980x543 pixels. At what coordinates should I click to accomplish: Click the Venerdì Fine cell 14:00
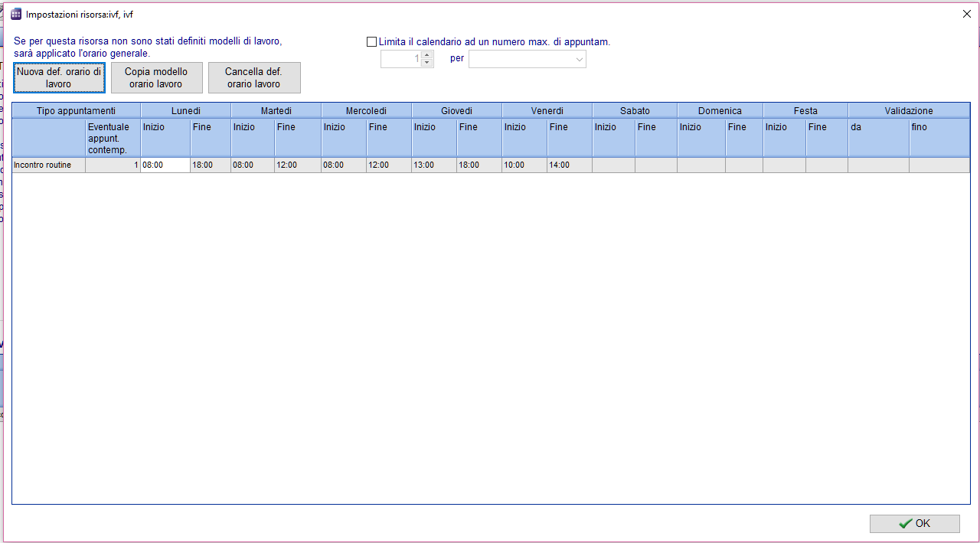(570, 165)
